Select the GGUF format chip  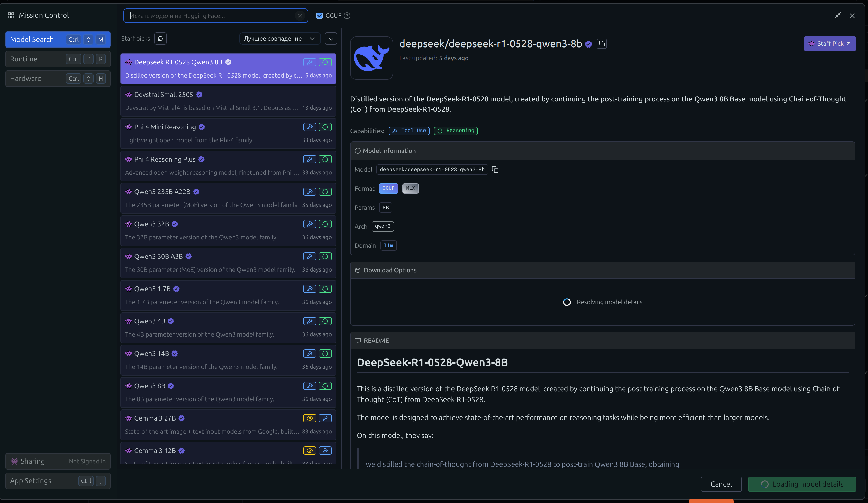[x=388, y=188]
